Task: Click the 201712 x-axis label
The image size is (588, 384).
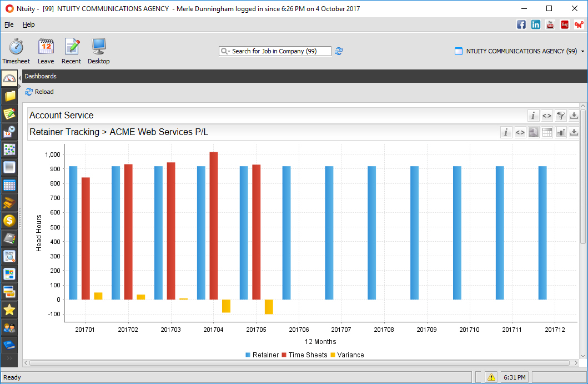Action: (x=555, y=330)
